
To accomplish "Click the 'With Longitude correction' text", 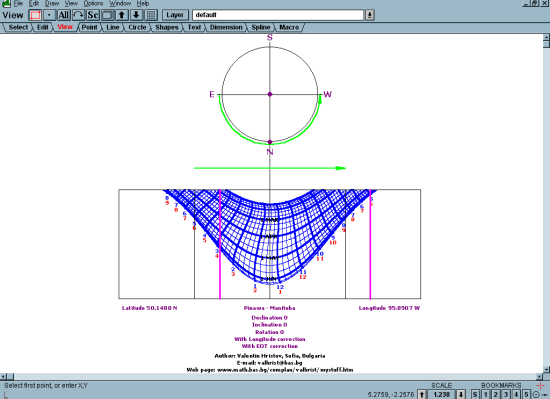I will pyautogui.click(x=270, y=339).
